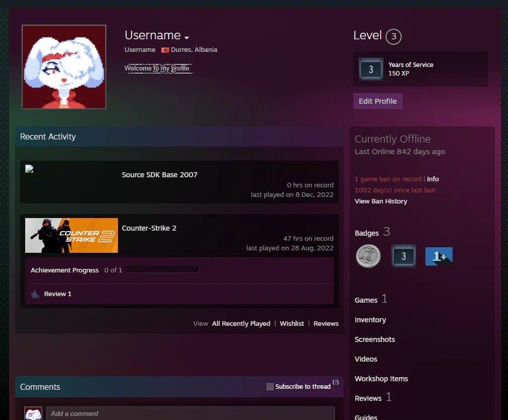Click the small avatar beside comment box
The image size is (508, 420).
click(x=33, y=413)
